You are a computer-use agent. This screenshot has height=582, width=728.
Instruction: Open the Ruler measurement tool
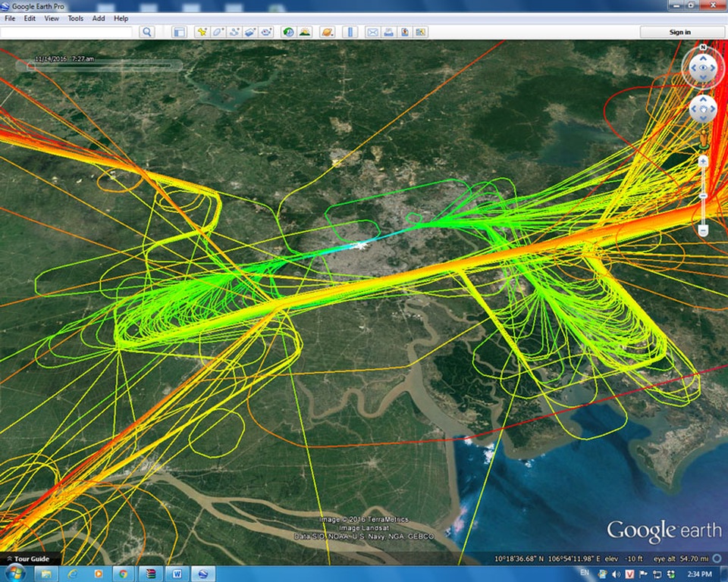pyautogui.click(x=350, y=32)
